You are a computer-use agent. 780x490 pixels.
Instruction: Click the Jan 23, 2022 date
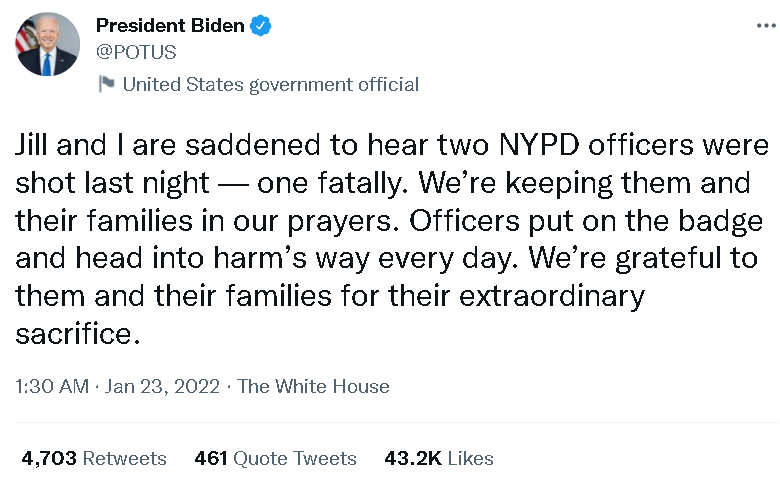pos(160,386)
